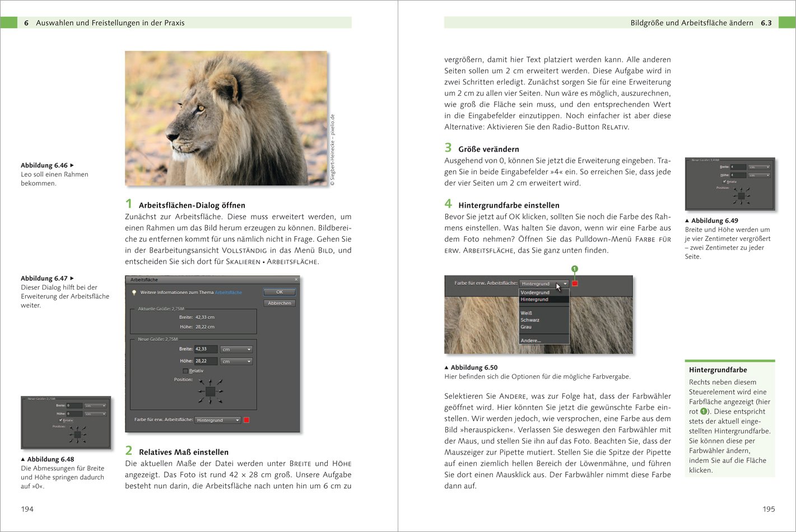Open the Breite unit cm dropdown
Viewport: 796px width, 532px height.
tap(236, 349)
